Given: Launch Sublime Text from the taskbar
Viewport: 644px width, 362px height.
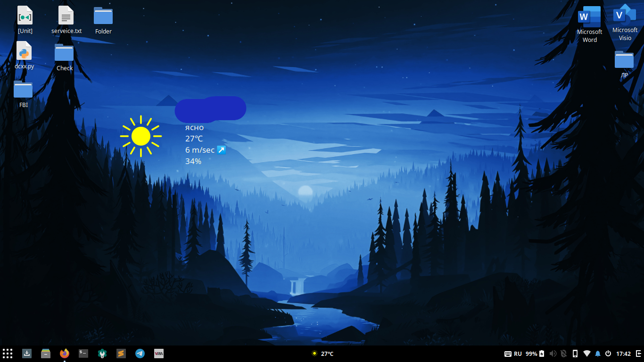Looking at the screenshot, I should click(121, 354).
